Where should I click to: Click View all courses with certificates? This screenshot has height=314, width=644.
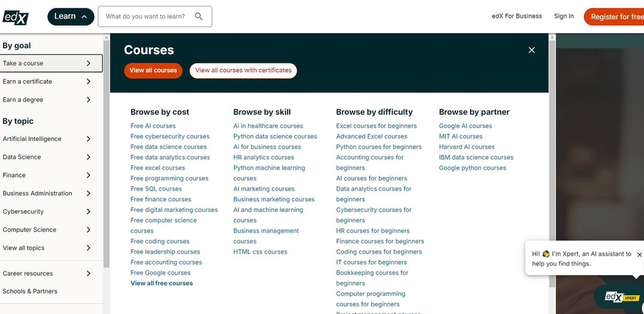pyautogui.click(x=243, y=70)
